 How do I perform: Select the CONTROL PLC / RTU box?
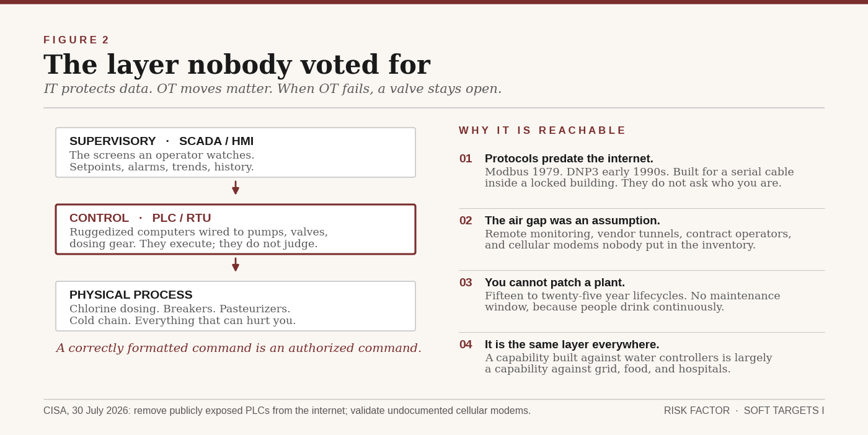pyautogui.click(x=236, y=229)
